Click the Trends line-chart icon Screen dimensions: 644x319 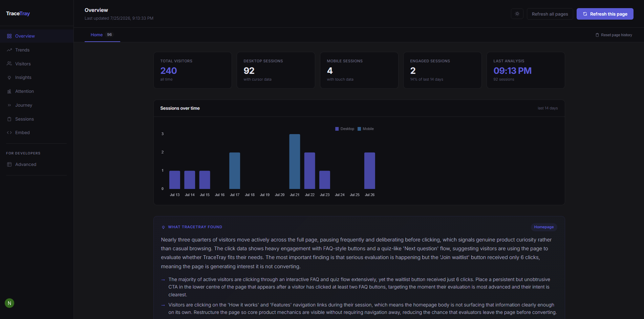(x=9, y=50)
